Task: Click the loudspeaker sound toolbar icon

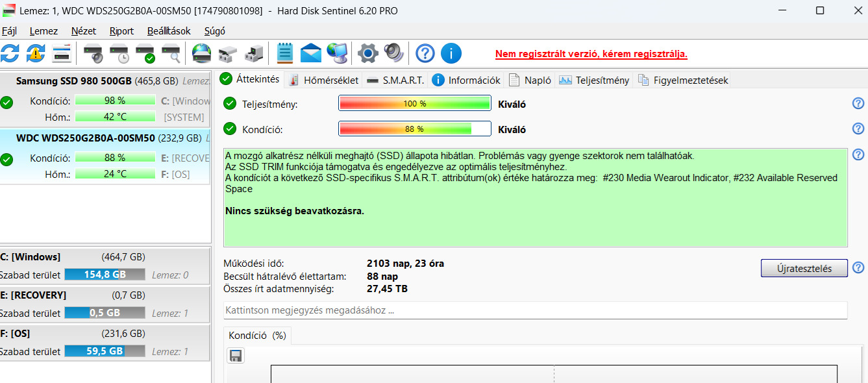Action: (x=394, y=53)
